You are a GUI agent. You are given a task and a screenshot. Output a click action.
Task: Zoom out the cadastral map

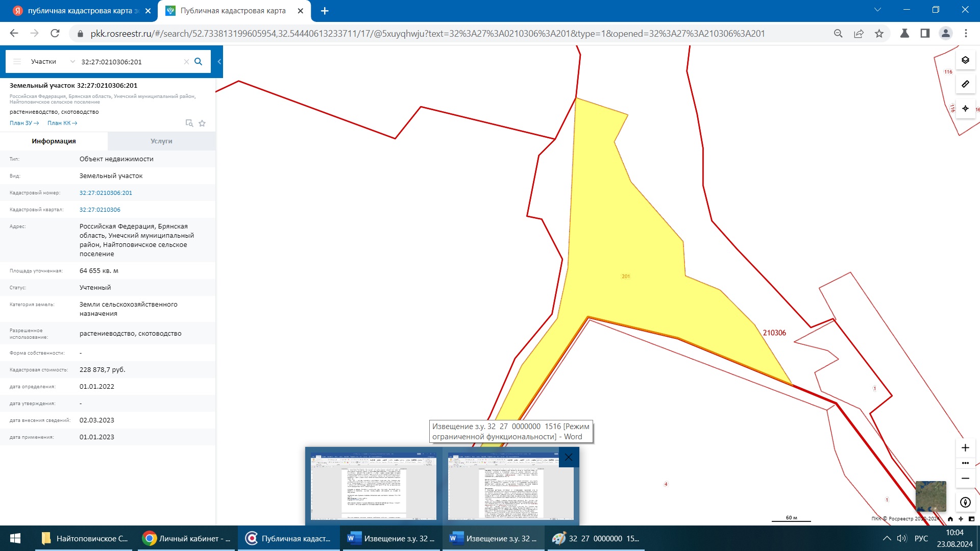coord(965,479)
